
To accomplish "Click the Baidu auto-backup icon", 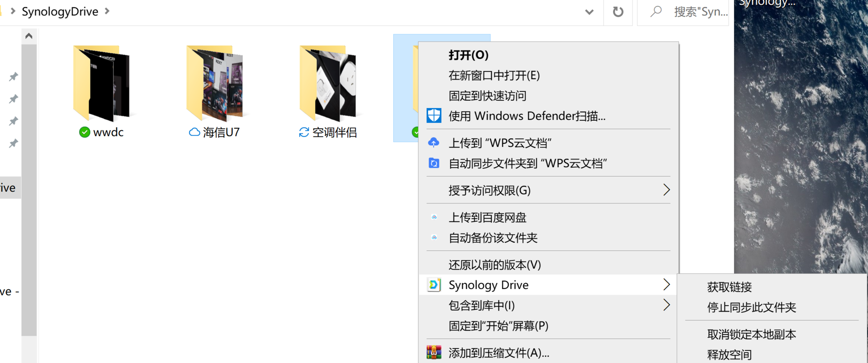I will coord(434,237).
